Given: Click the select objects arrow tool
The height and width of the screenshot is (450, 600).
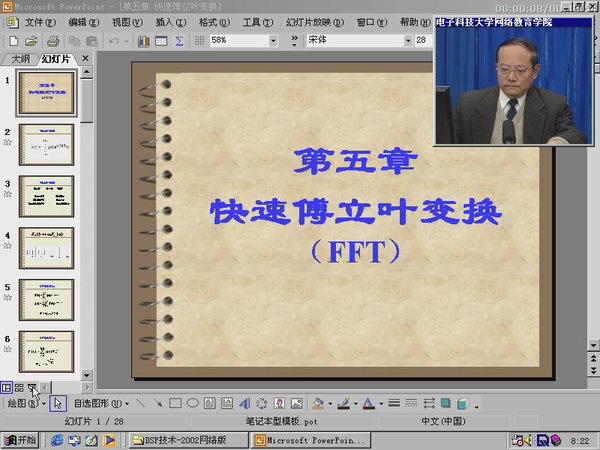Looking at the screenshot, I should coord(57,404).
